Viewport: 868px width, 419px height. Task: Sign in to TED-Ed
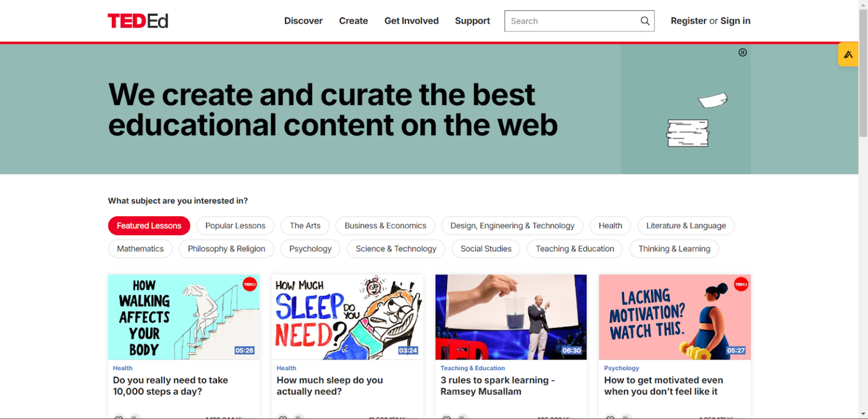pyautogui.click(x=735, y=20)
